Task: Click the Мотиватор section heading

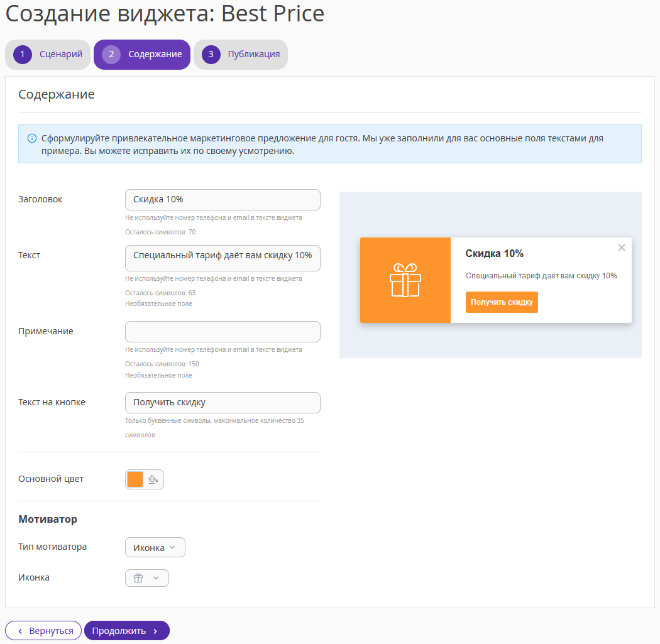Action: 48,520
